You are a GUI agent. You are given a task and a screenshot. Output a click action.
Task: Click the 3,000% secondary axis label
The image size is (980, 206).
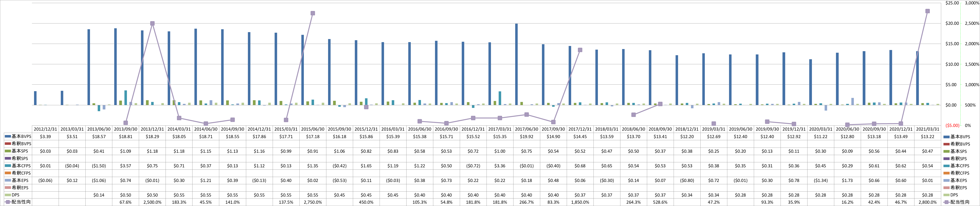coord(972,3)
